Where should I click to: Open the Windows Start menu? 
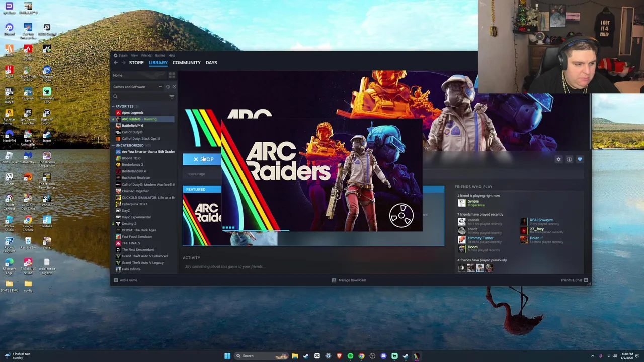pyautogui.click(x=227, y=356)
